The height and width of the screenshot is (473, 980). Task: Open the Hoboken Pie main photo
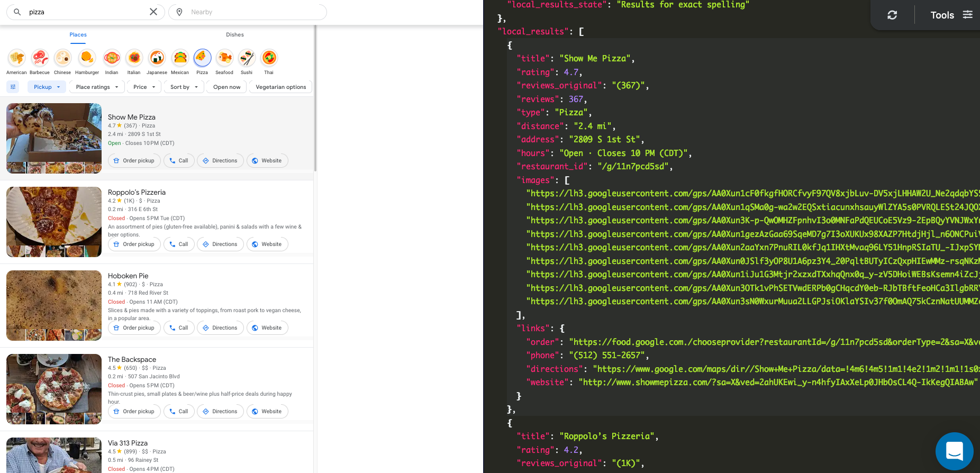tap(54, 299)
